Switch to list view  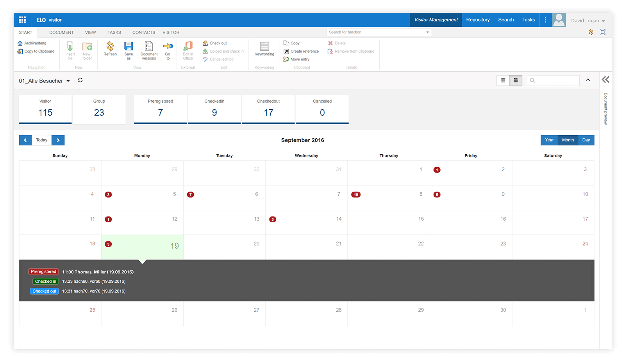pos(503,80)
